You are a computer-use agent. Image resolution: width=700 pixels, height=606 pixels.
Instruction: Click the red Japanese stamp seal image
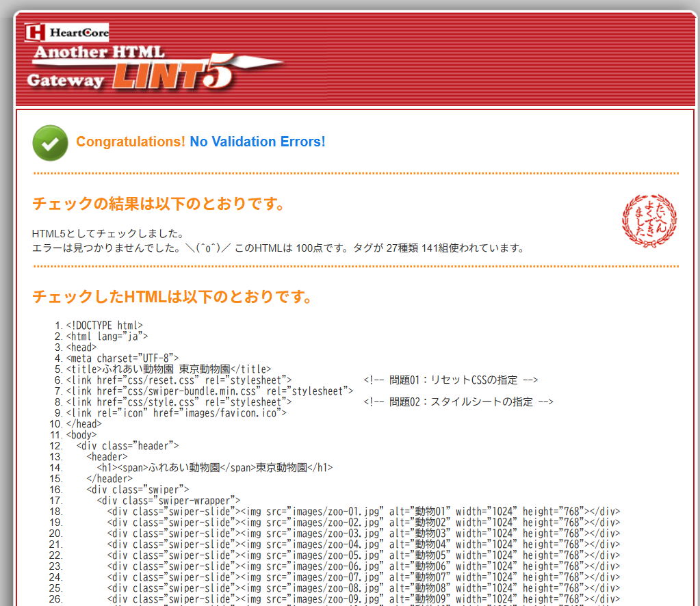[x=649, y=221]
